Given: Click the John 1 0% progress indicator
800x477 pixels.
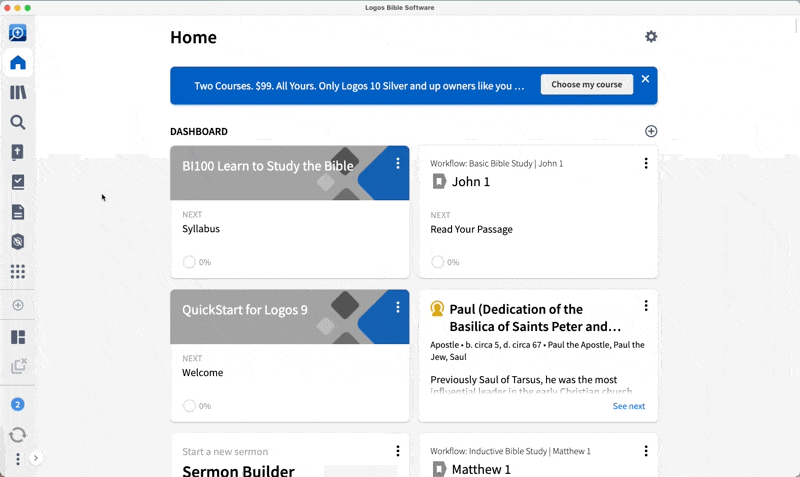Looking at the screenshot, I should [x=445, y=262].
